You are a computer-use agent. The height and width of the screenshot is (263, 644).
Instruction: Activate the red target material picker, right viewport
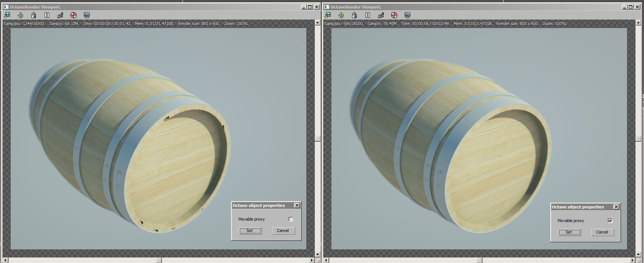(394, 15)
